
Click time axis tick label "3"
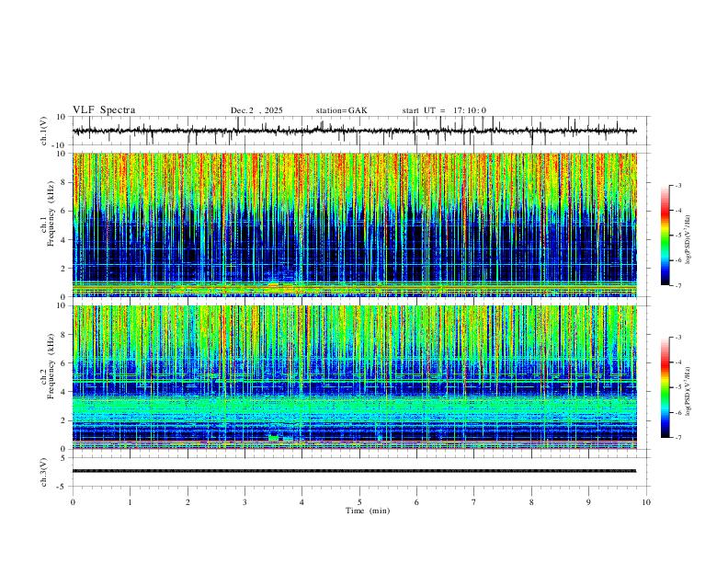245,502
